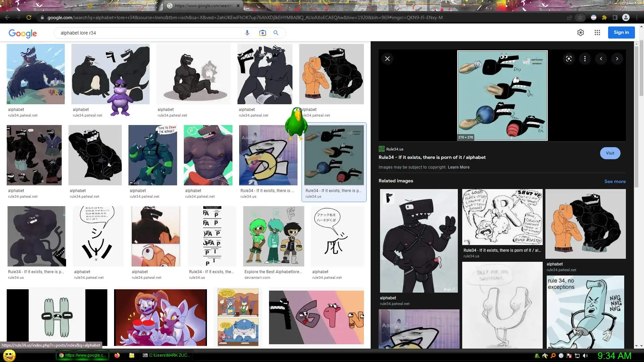Select the Chrome window in taskbar
The image size is (644, 362).
[83, 355]
